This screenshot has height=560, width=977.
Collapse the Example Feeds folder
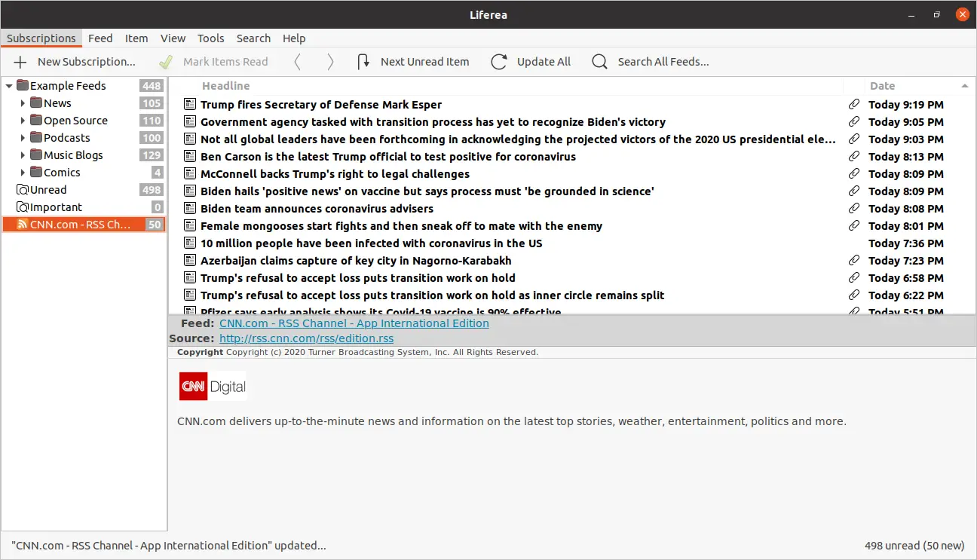[x=9, y=86]
